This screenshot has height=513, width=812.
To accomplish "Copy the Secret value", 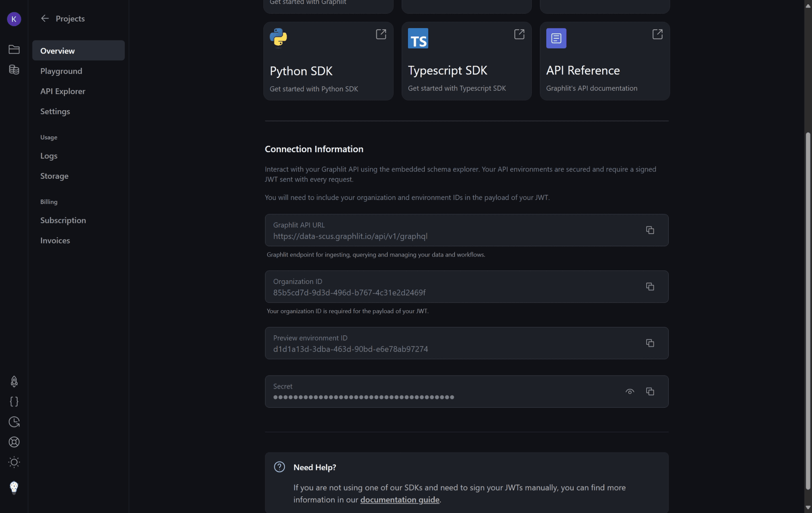I will tap(649, 391).
